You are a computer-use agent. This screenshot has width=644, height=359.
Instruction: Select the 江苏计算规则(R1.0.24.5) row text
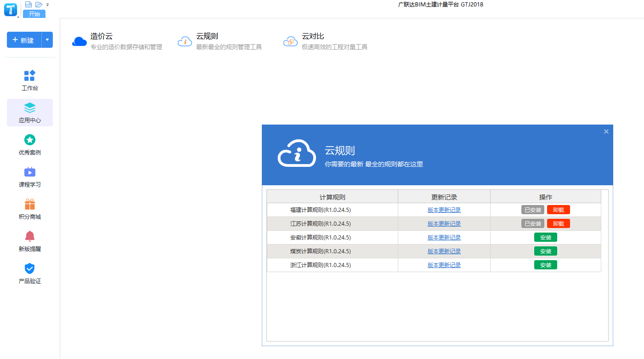coord(321,224)
